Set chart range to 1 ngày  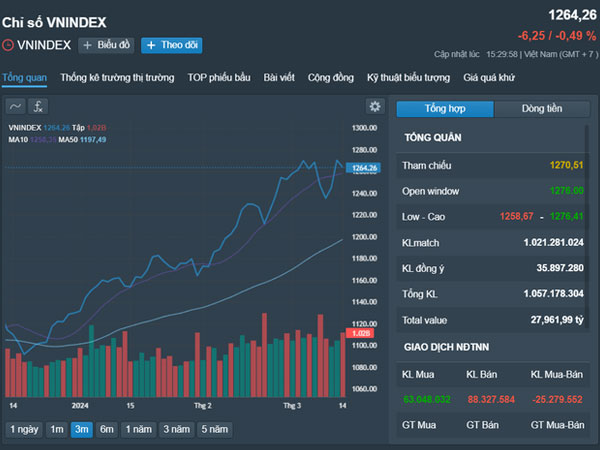click(x=24, y=429)
